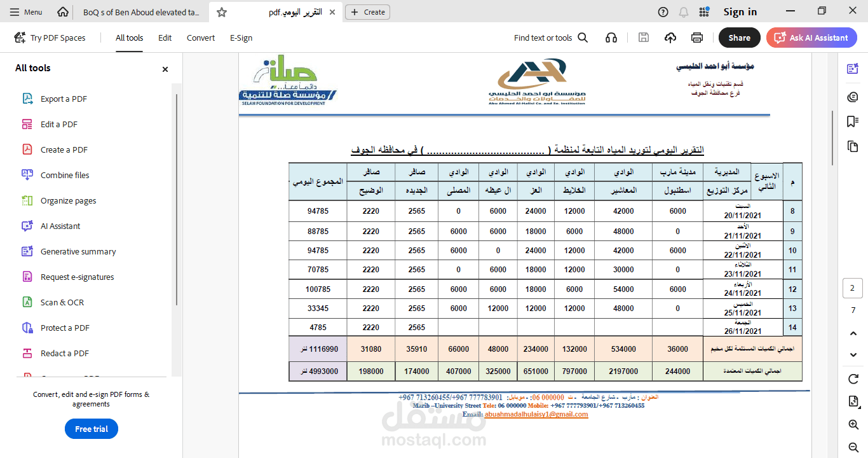The height and width of the screenshot is (458, 868).
Task: Click the total cell 4993000
Action: (318, 371)
